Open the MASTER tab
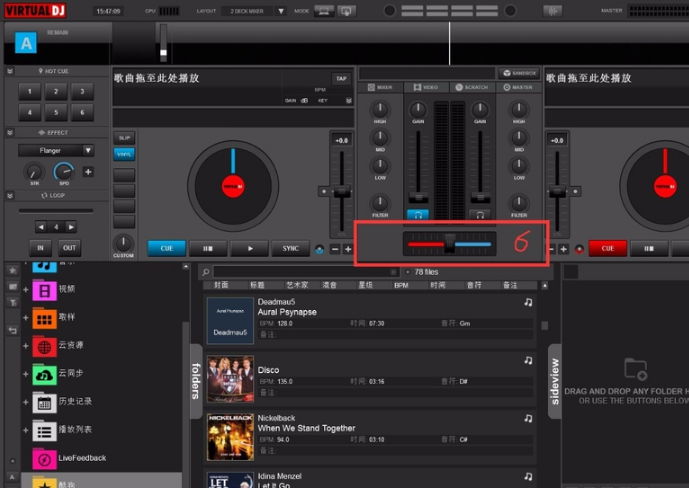 click(x=519, y=87)
